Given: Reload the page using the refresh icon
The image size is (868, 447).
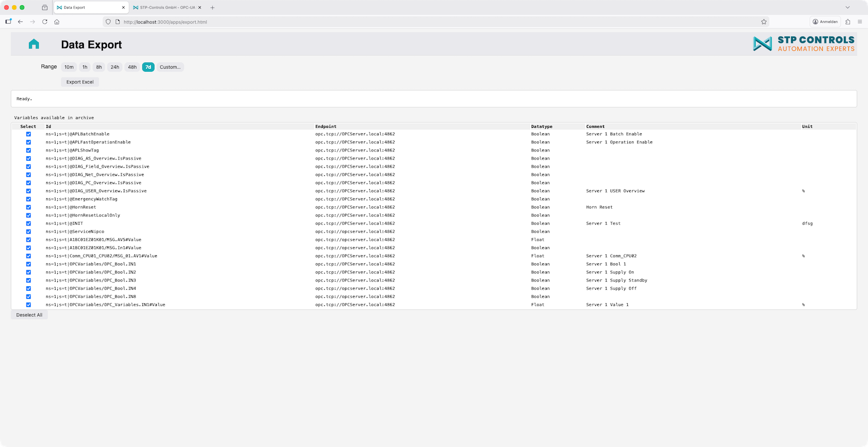Looking at the screenshot, I should click(x=45, y=22).
